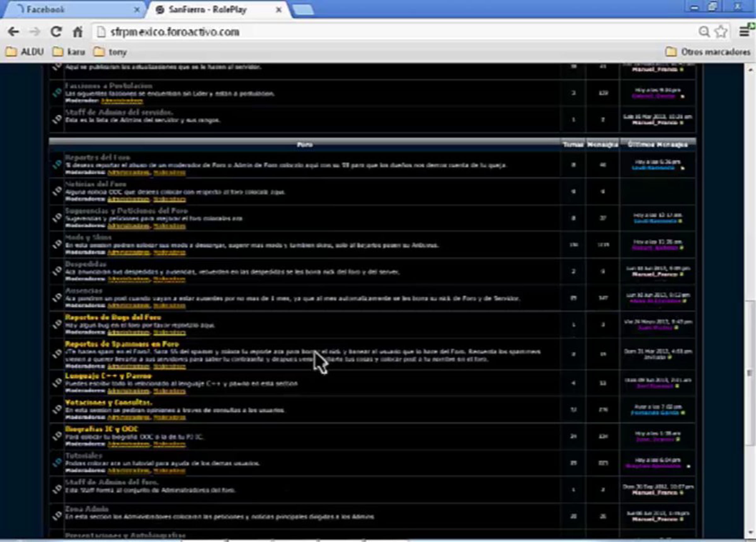This screenshot has width=756, height=542.
Task: Open Lenguaje C++ y Pawno forum
Action: 108,376
